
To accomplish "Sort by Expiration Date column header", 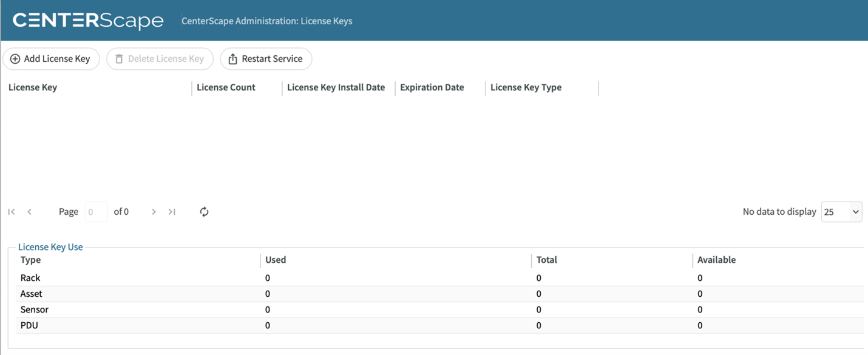I will click(x=432, y=87).
